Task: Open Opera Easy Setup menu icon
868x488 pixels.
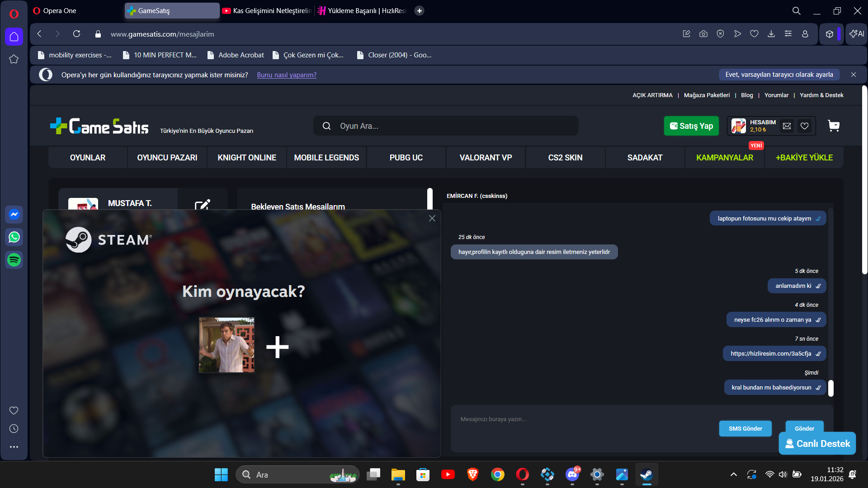Action: point(788,34)
